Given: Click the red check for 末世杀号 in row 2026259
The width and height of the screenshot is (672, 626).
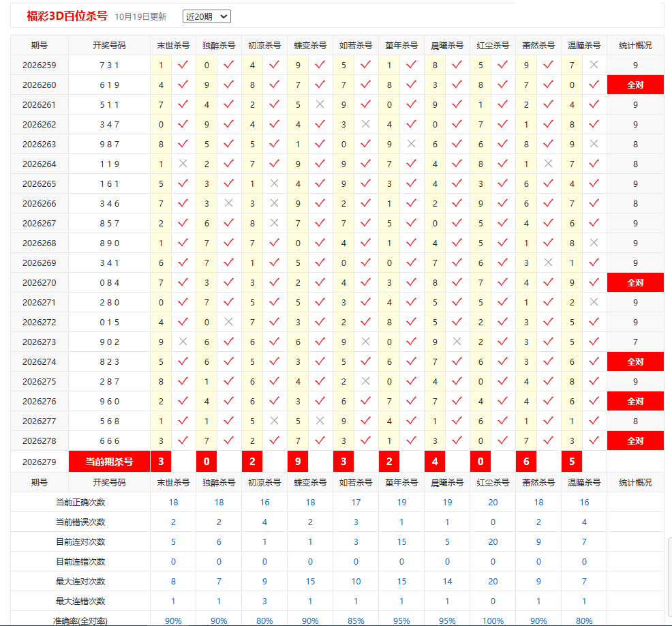Looking at the screenshot, I should click(x=183, y=65).
